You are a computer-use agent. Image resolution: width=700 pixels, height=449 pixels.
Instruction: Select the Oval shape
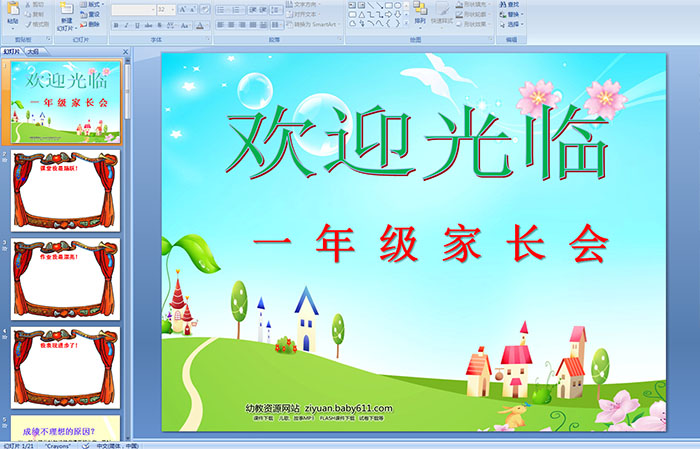point(397,5)
